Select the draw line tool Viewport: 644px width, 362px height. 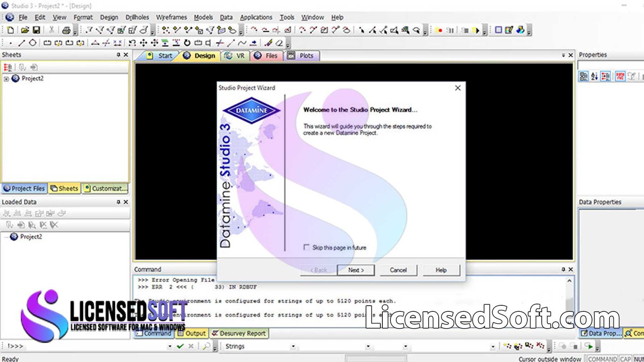point(21,43)
